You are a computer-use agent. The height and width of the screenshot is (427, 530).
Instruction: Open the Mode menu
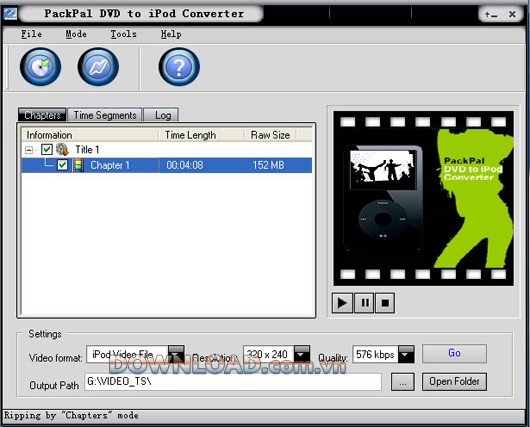point(76,34)
